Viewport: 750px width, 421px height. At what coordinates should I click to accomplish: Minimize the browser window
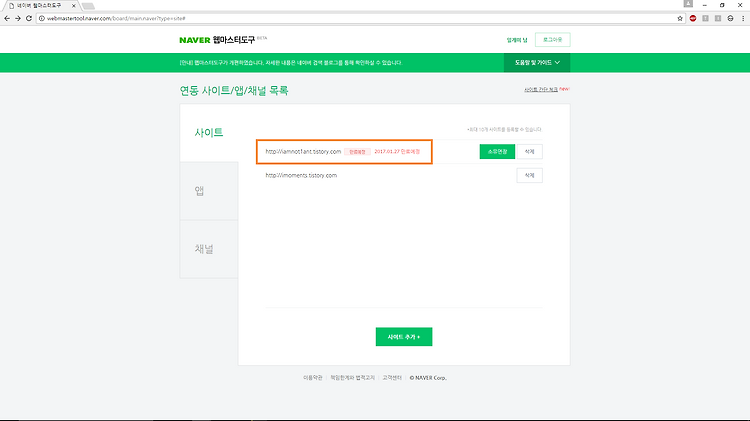[x=705, y=5]
